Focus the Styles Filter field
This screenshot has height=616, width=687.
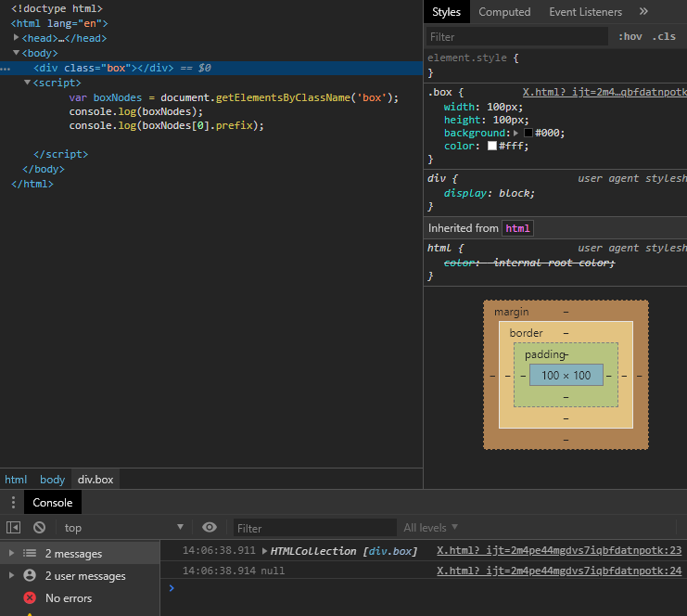517,37
